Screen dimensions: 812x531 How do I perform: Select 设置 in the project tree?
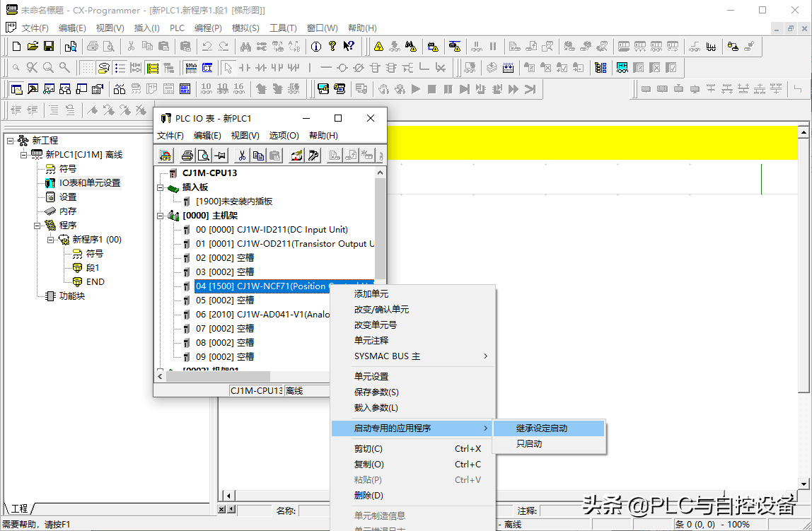pyautogui.click(x=68, y=197)
